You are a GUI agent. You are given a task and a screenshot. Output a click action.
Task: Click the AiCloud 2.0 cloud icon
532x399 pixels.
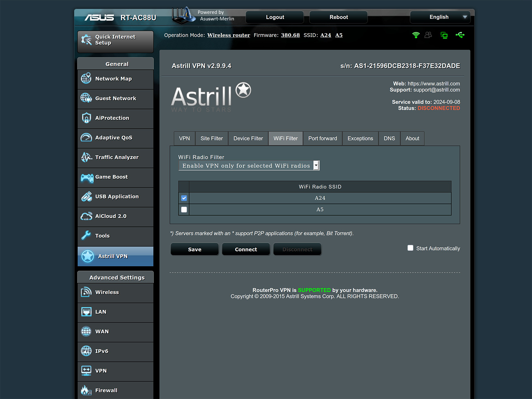click(86, 216)
